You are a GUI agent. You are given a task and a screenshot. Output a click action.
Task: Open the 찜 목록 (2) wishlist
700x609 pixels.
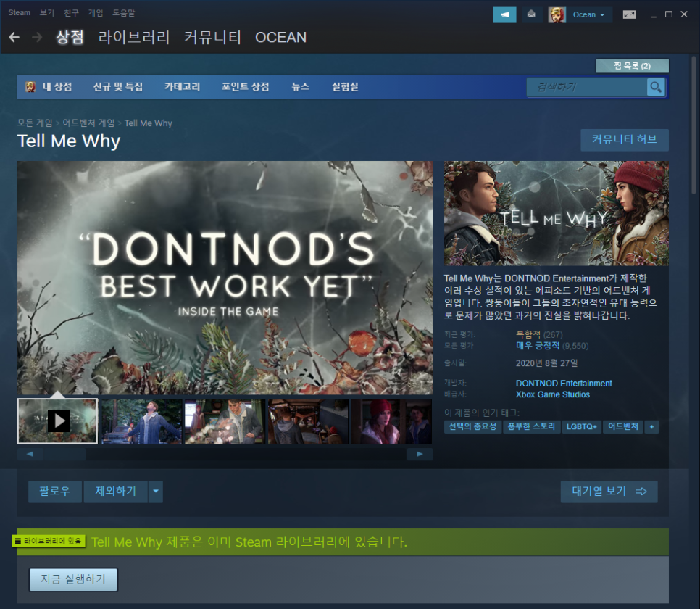coord(632,66)
